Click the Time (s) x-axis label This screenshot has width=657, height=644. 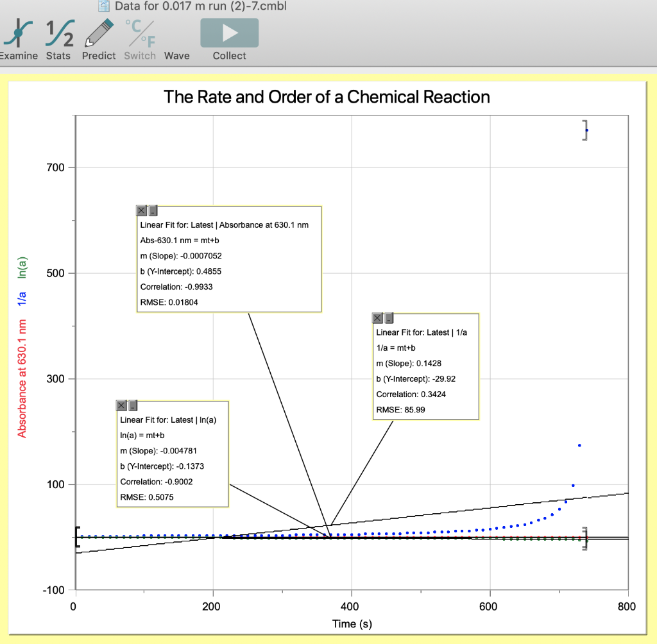(x=352, y=624)
